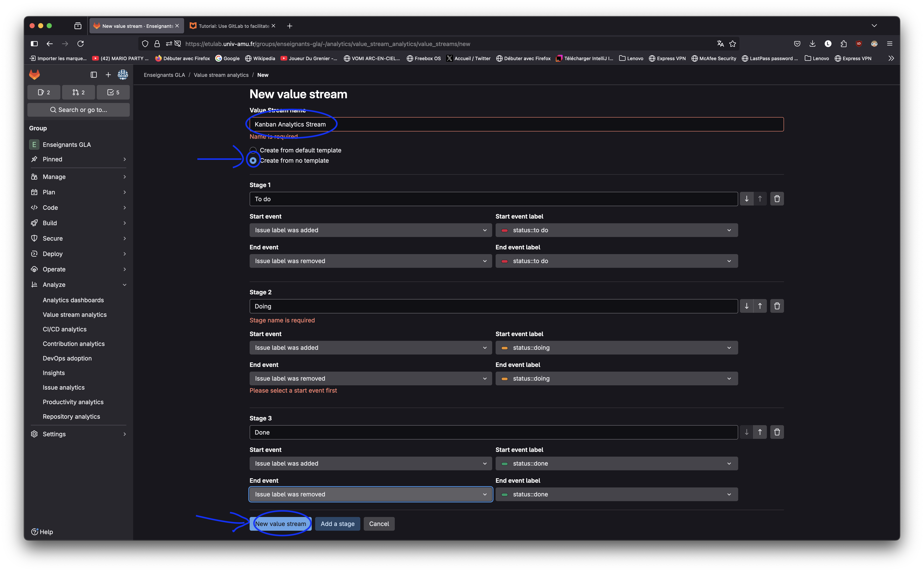Delete Stage 1 with trash icon
924x572 pixels.
coord(777,199)
